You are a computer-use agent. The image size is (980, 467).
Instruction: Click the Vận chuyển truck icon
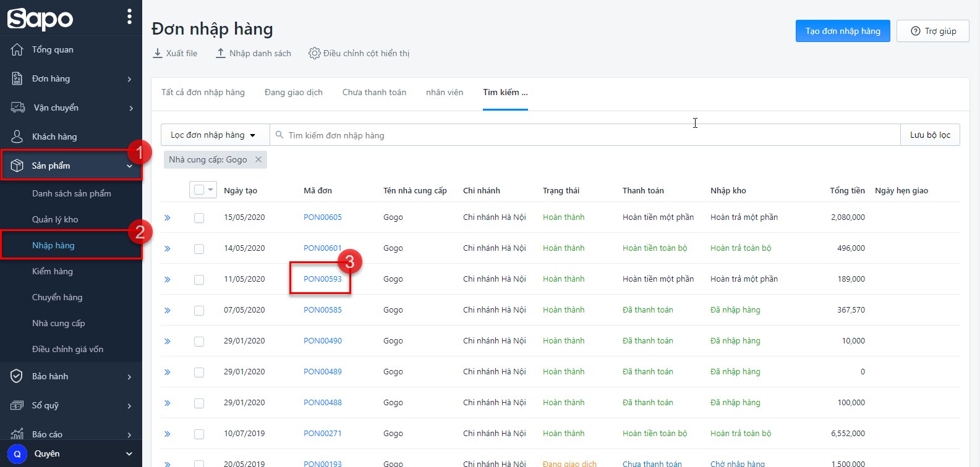click(x=18, y=107)
